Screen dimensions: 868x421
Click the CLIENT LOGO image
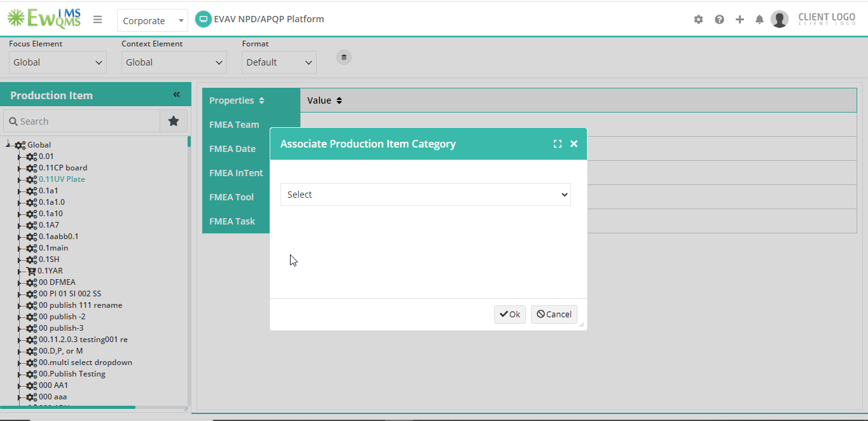[827, 19]
